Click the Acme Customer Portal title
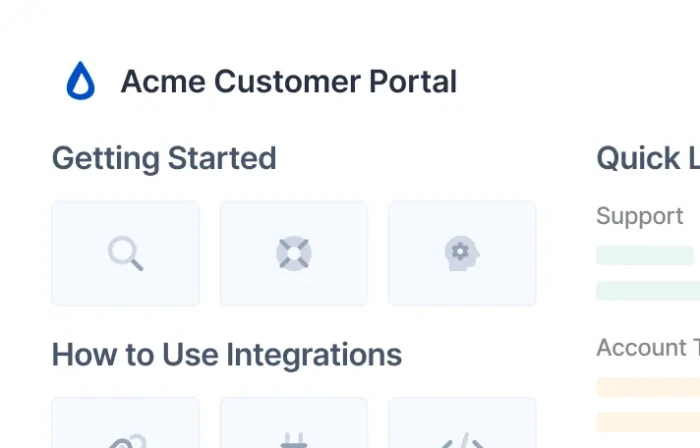Viewport: 700px width, 448px height. point(288,82)
